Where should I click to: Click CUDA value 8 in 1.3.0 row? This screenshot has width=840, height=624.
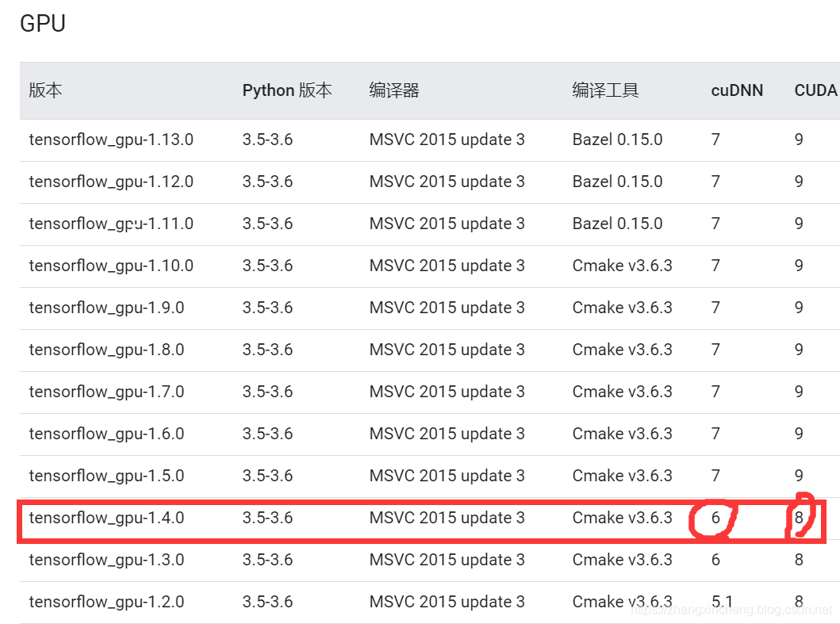coord(799,561)
